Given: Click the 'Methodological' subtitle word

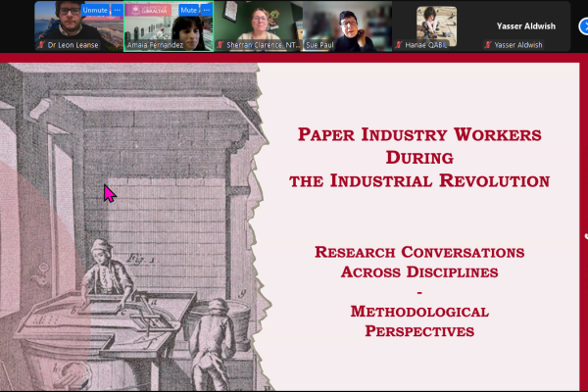Looking at the screenshot, I should point(419,312).
